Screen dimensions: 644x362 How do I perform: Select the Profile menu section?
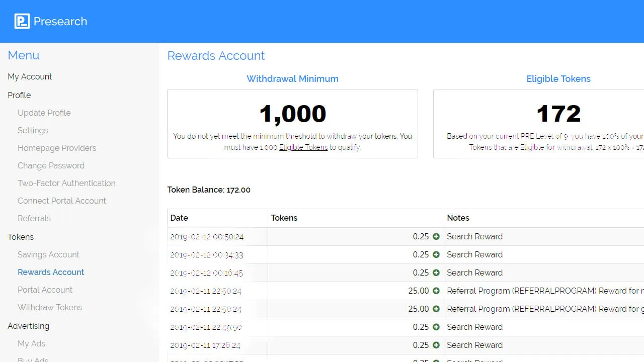(19, 95)
